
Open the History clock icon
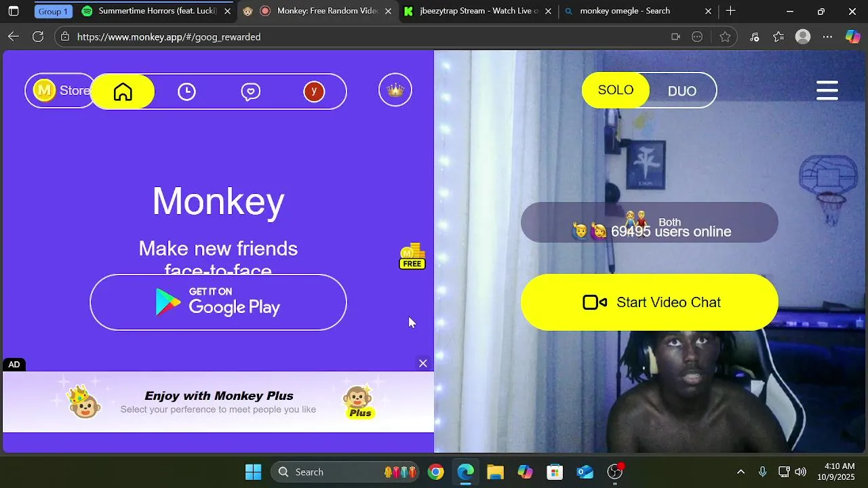(x=186, y=91)
